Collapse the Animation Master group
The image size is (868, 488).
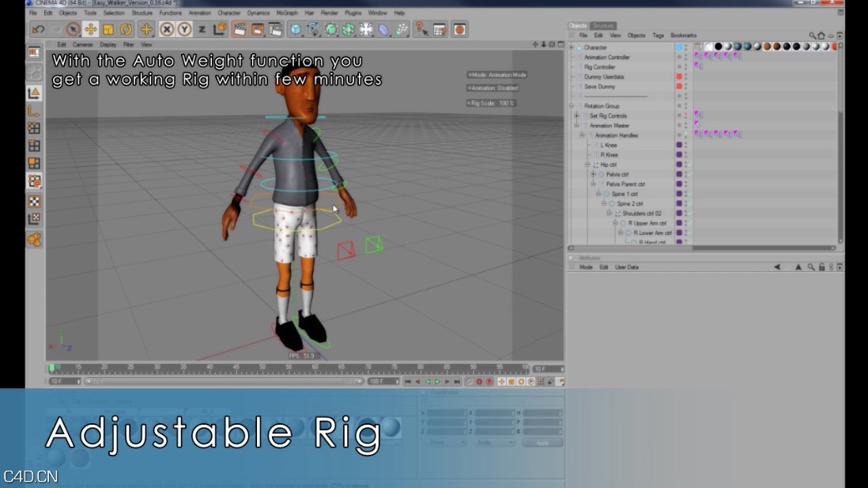click(575, 126)
